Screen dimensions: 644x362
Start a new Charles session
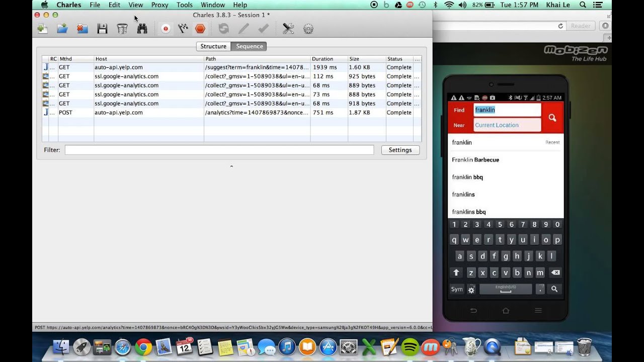[42, 29]
